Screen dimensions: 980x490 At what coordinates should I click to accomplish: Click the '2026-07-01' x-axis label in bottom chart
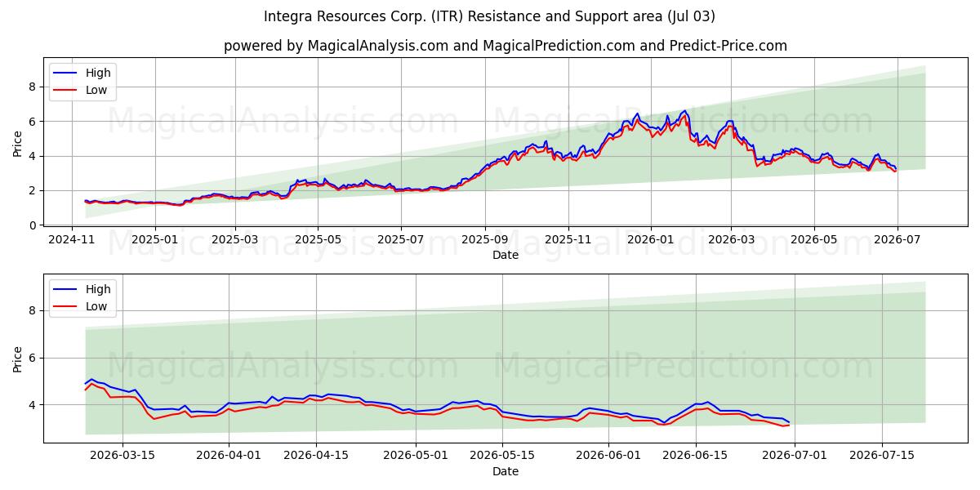click(795, 457)
